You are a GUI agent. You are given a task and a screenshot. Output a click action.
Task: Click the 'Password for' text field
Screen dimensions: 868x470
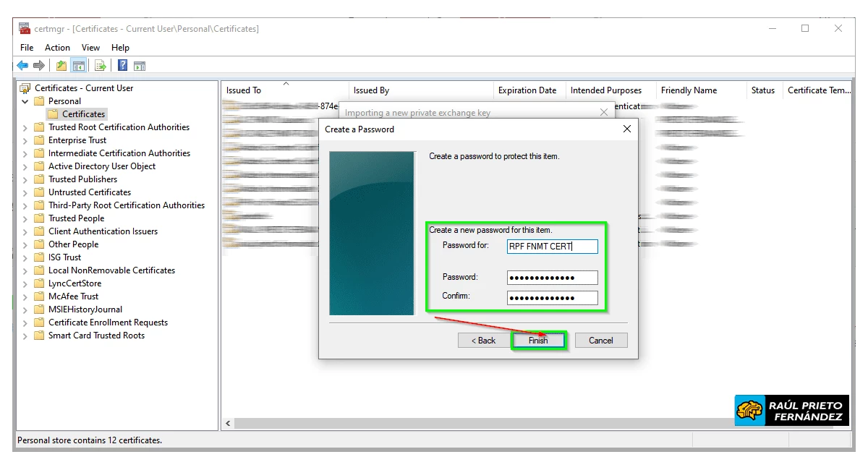[552, 247]
